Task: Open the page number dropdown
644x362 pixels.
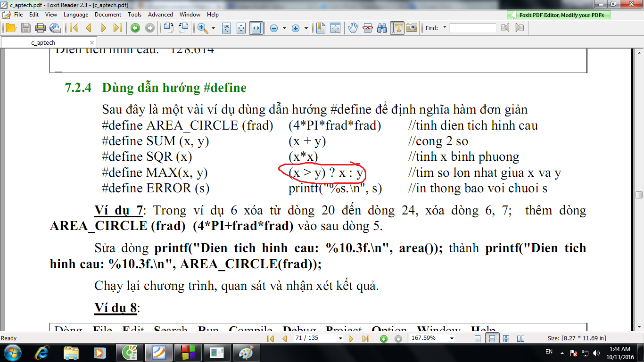Action: point(340,338)
